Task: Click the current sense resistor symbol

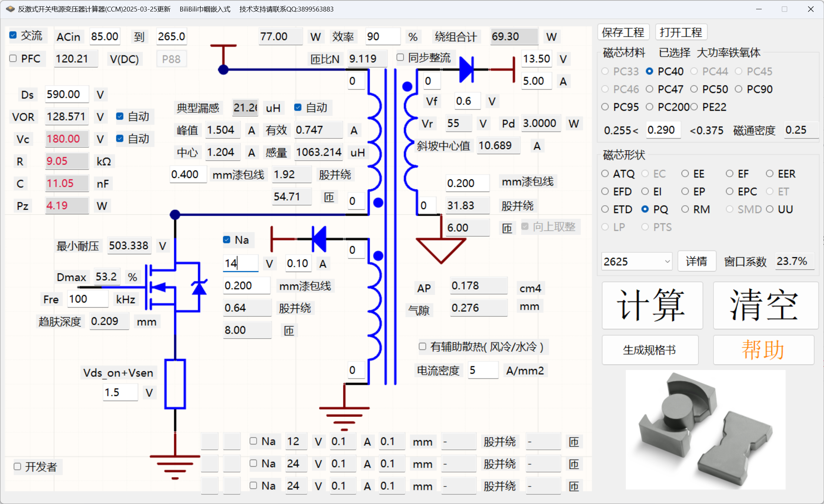Action: 175,384
